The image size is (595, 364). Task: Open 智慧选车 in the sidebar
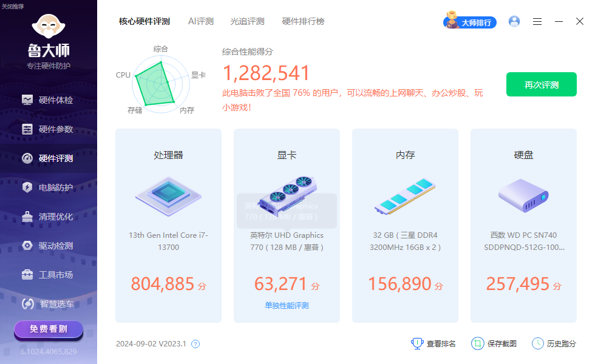[48, 304]
